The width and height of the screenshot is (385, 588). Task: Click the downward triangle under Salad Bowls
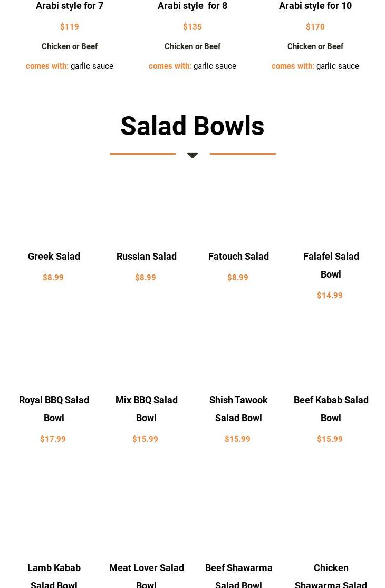(192, 155)
